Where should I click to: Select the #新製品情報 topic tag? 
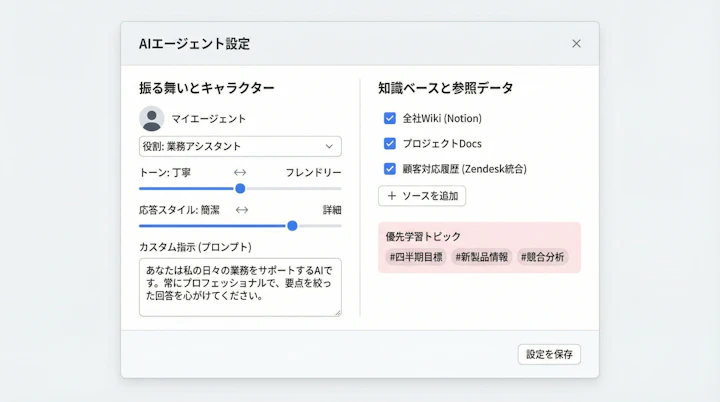[x=482, y=257]
